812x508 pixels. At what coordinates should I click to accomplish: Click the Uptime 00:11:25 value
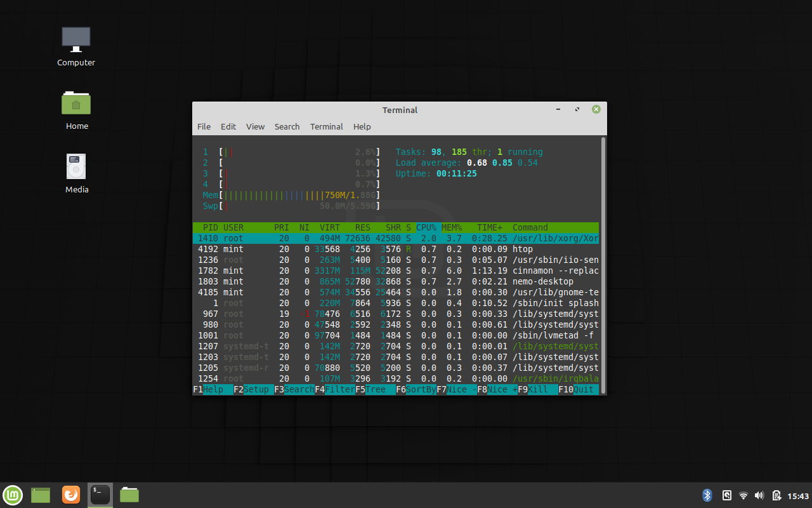(456, 173)
